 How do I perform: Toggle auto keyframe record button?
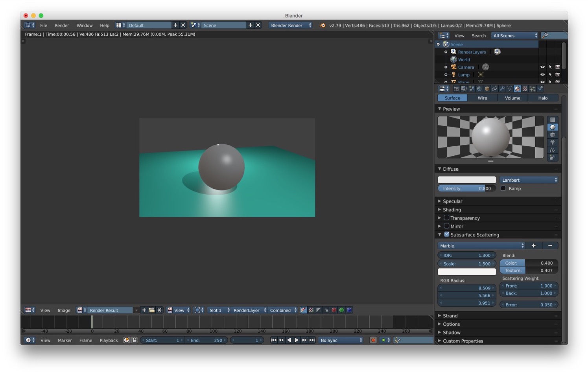(x=373, y=340)
